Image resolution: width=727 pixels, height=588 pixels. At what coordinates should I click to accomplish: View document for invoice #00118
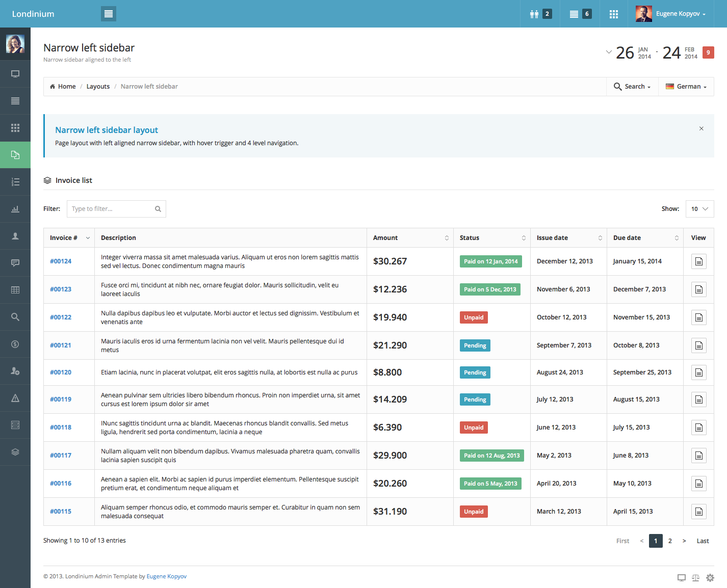699,427
